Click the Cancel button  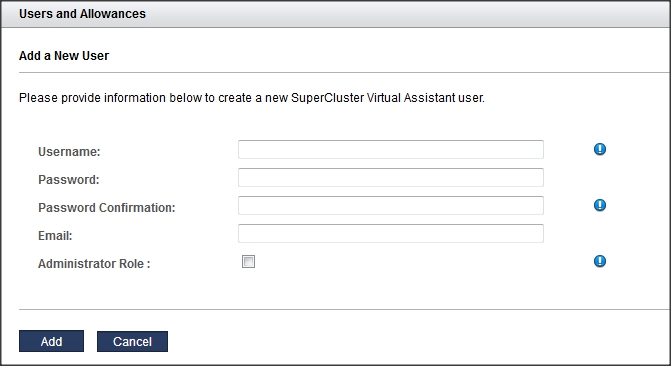pyautogui.click(x=132, y=341)
